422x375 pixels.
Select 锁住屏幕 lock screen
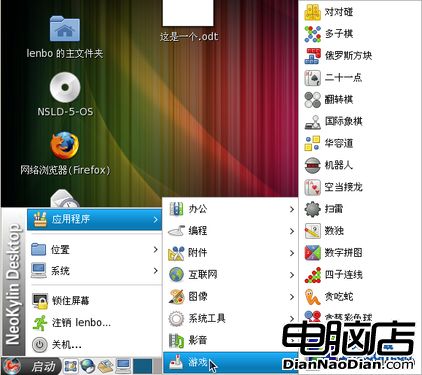[x=95, y=301]
